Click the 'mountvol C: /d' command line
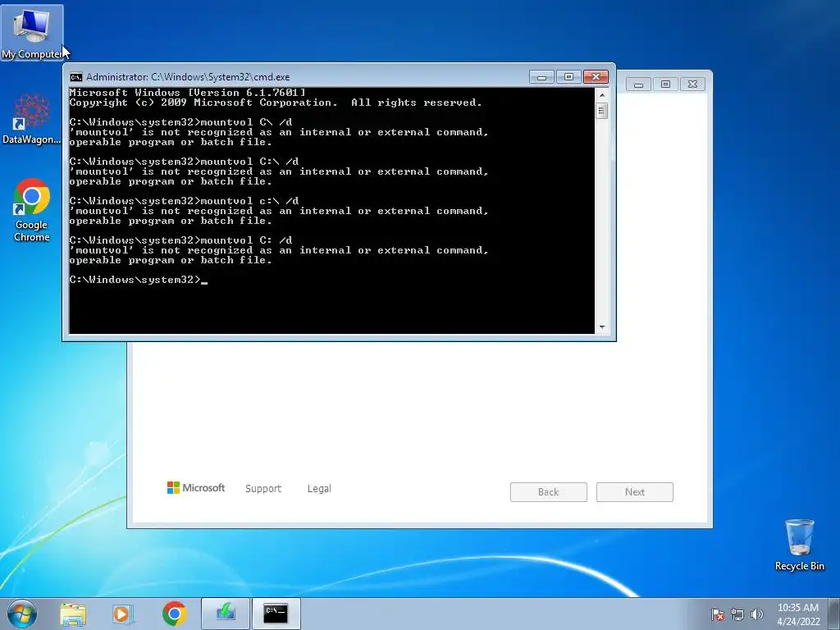This screenshot has width=840, height=630. coord(181,240)
